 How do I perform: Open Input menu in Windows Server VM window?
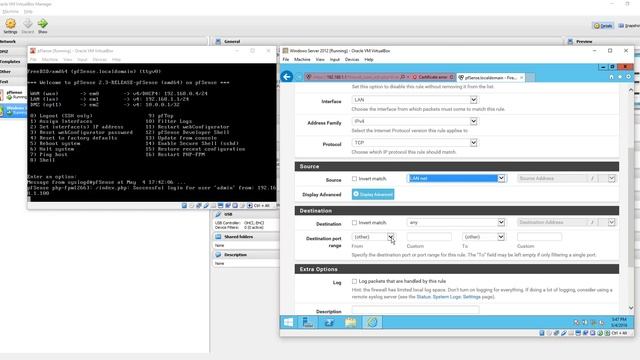pyautogui.click(x=335, y=60)
